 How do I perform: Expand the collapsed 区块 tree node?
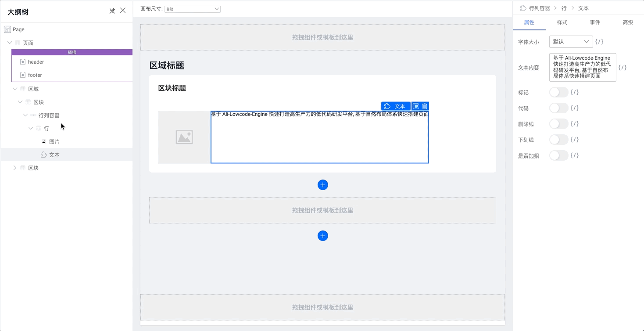[14, 167]
